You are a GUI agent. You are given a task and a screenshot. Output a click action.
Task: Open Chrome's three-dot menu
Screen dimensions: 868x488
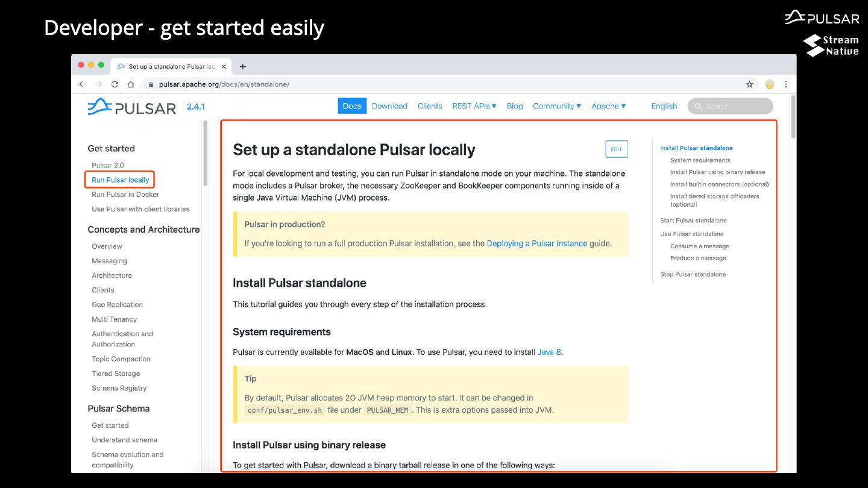tap(786, 84)
